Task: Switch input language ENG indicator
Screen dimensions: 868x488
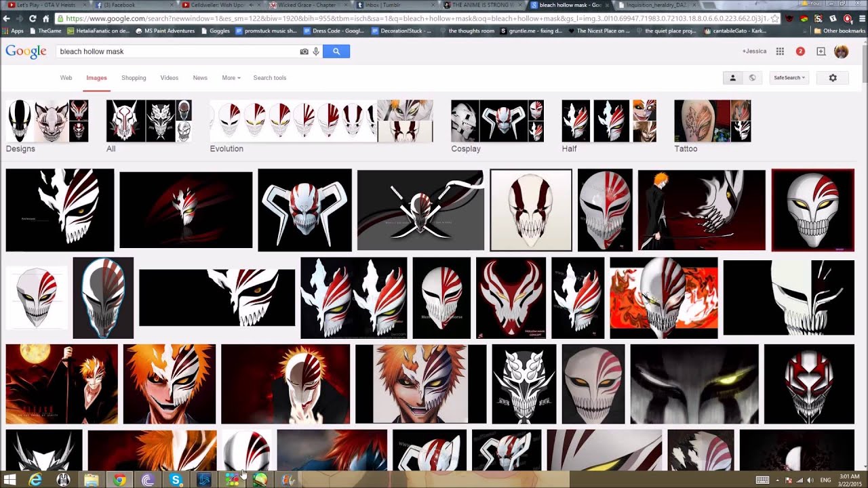Action: (x=826, y=480)
